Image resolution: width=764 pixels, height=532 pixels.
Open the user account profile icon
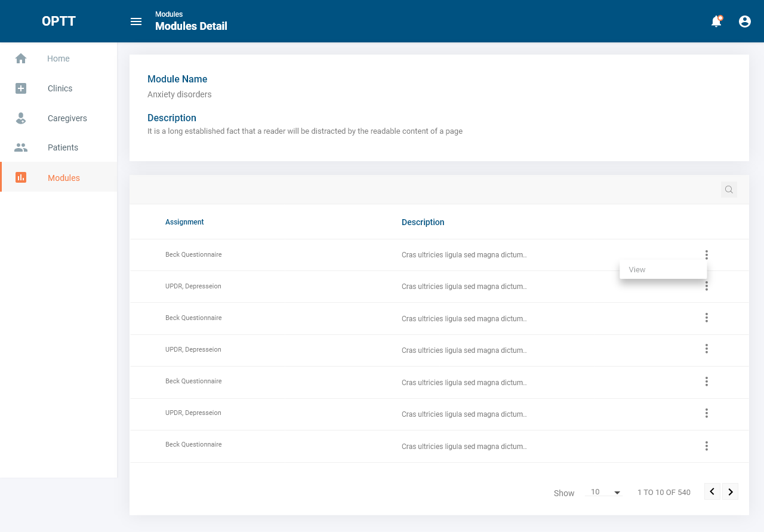pyautogui.click(x=745, y=21)
